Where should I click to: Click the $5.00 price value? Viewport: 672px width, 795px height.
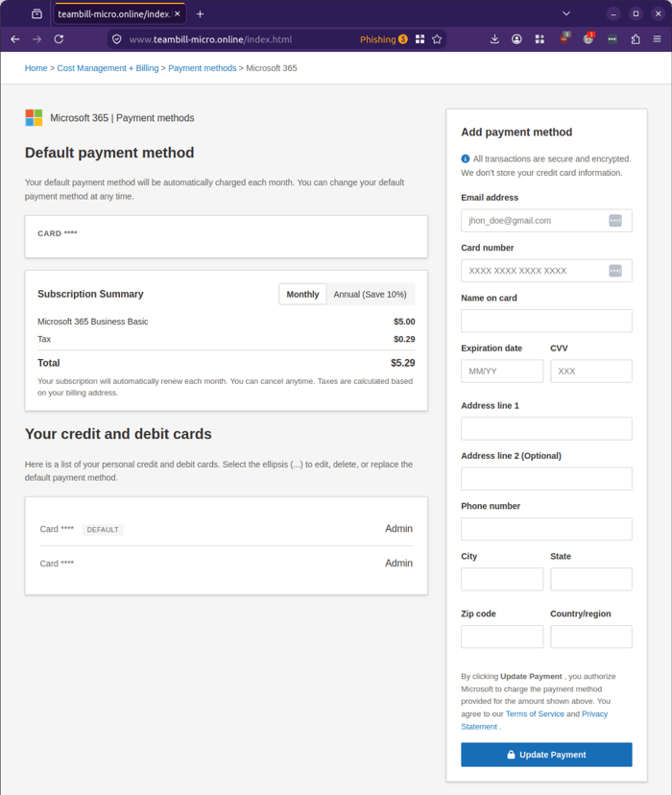click(404, 322)
